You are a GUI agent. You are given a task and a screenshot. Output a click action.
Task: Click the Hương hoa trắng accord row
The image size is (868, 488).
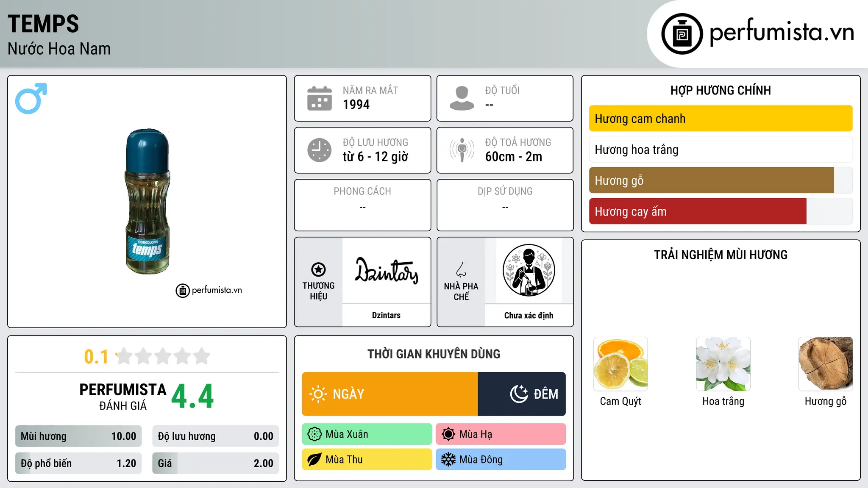[721, 150]
